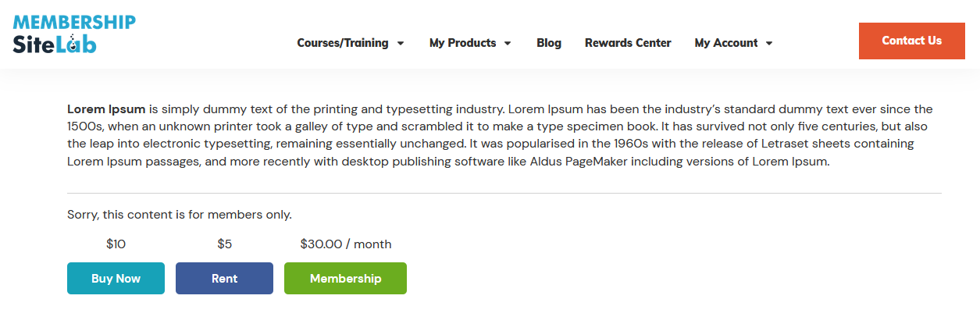Click the teal Buy Now button
Image resolution: width=980 pixels, height=324 pixels.
(116, 279)
